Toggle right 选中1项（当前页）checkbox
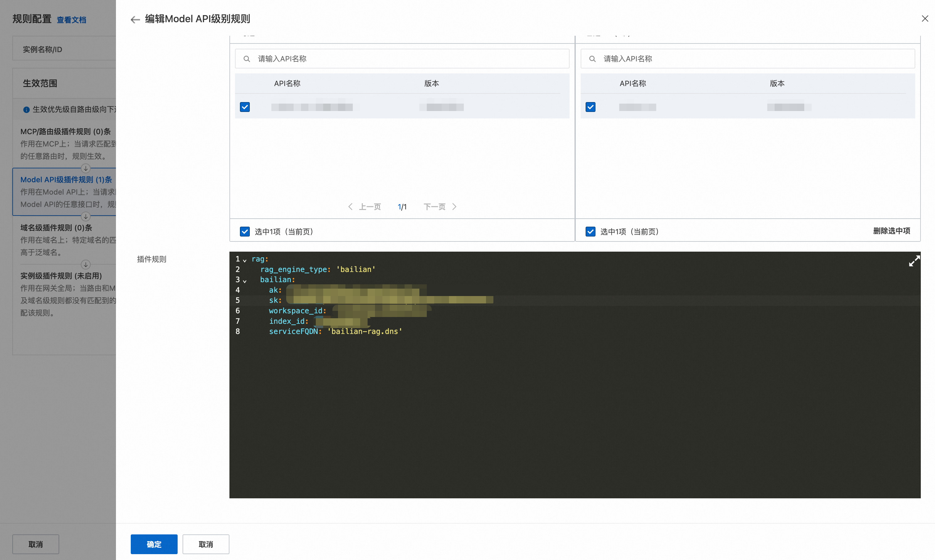 [x=591, y=232]
